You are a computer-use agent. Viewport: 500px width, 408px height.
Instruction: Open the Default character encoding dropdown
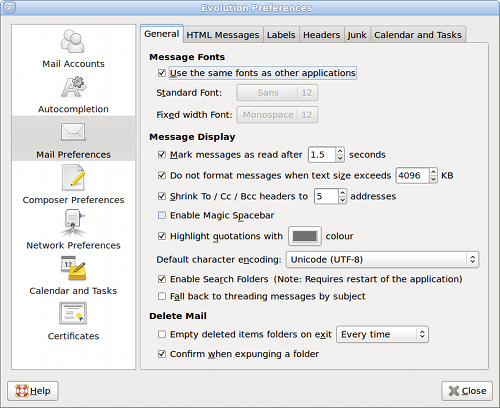pyautogui.click(x=382, y=260)
